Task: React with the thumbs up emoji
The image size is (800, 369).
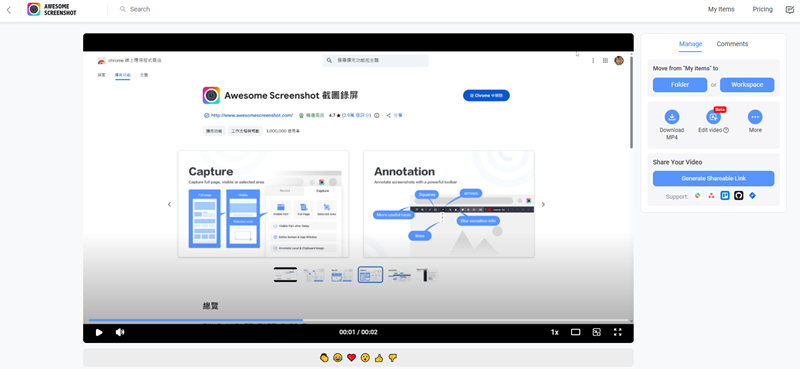Action: (x=379, y=358)
